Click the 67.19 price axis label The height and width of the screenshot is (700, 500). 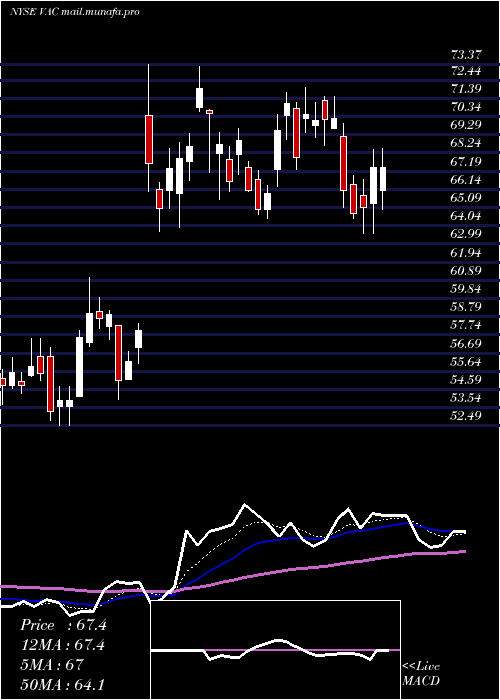coord(467,161)
